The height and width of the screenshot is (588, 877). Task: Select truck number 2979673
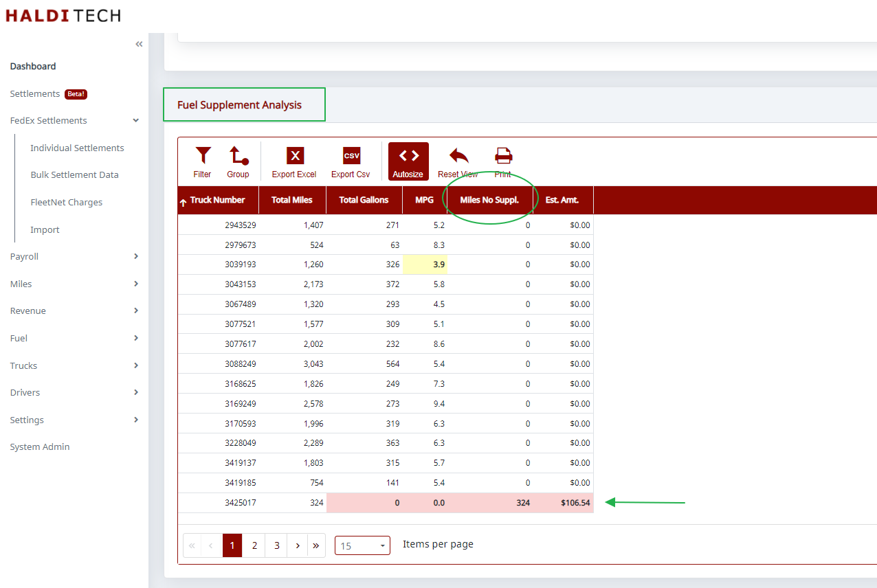[x=241, y=245]
